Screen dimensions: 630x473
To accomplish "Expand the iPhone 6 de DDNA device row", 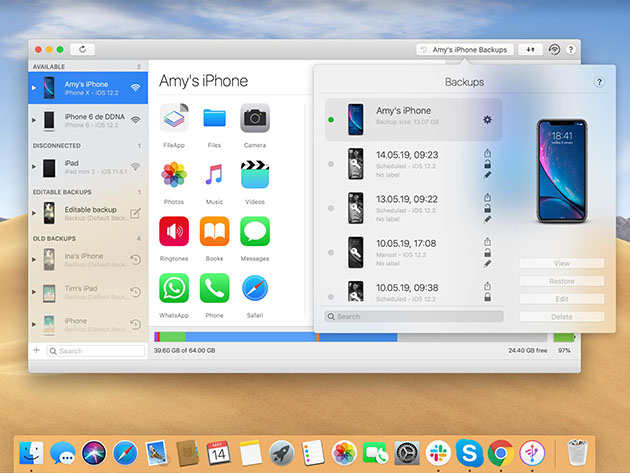I will click(x=34, y=120).
